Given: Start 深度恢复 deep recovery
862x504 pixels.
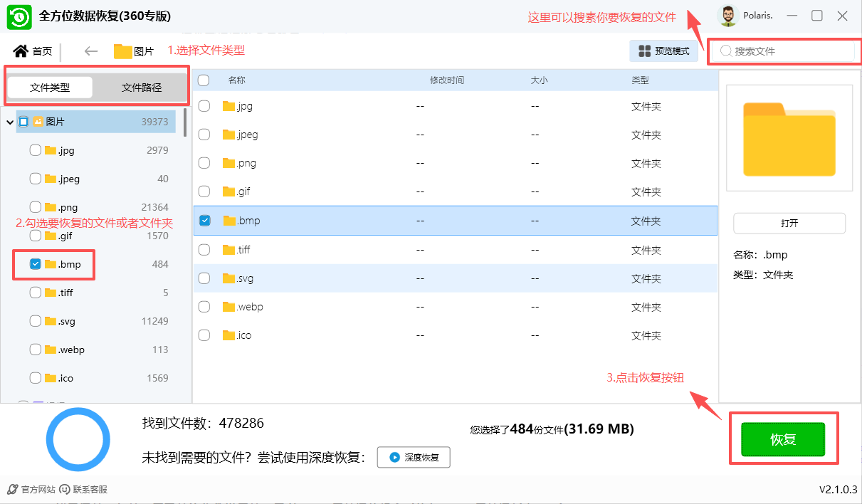Looking at the screenshot, I should 413,457.
